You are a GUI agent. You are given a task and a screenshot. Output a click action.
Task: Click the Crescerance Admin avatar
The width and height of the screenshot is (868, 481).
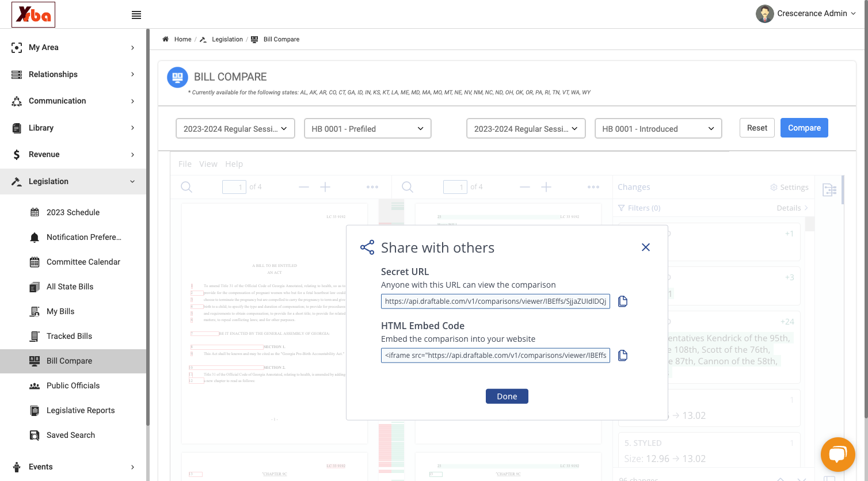click(x=764, y=14)
